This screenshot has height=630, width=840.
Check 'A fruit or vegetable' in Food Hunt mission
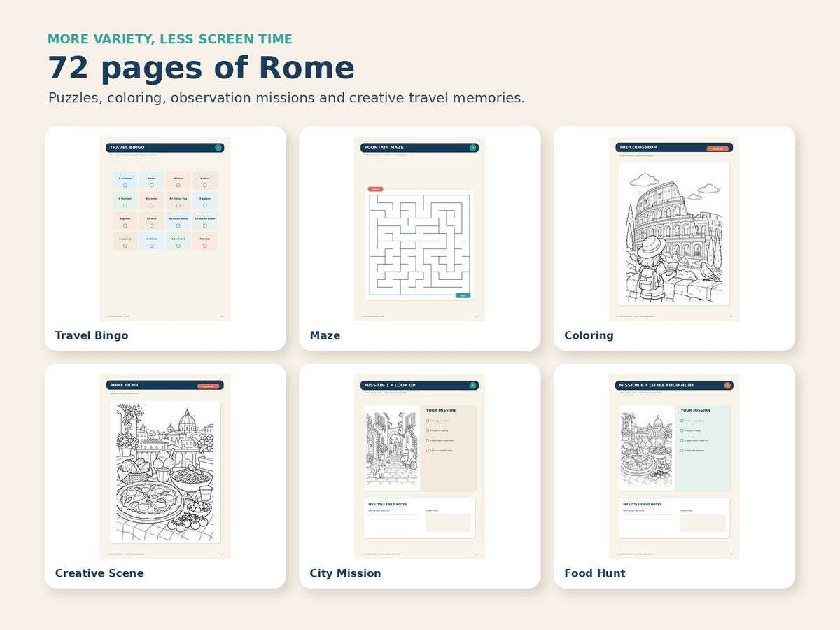(x=682, y=421)
